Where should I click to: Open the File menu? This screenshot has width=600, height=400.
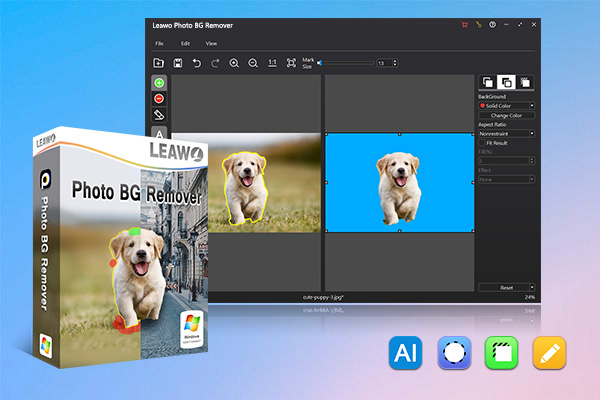coord(160,44)
